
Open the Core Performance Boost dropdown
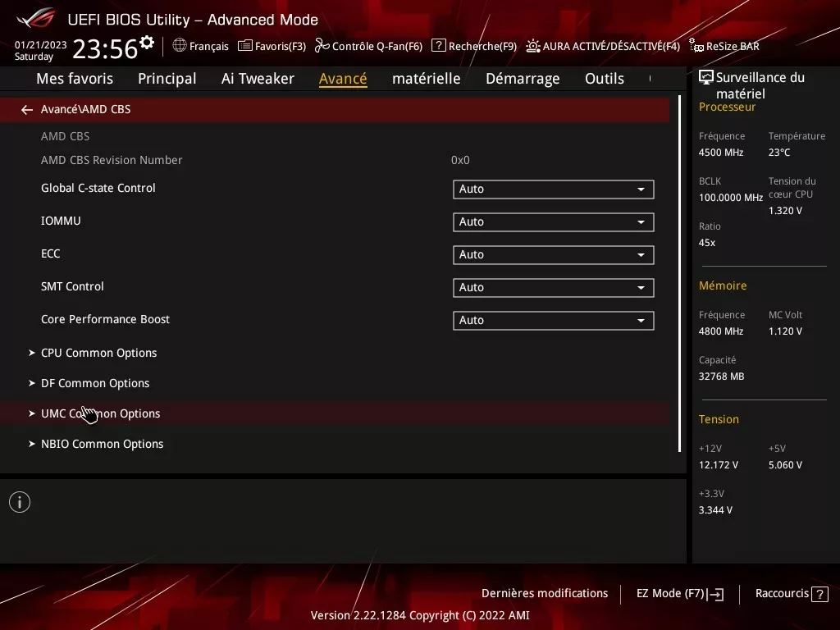[553, 320]
